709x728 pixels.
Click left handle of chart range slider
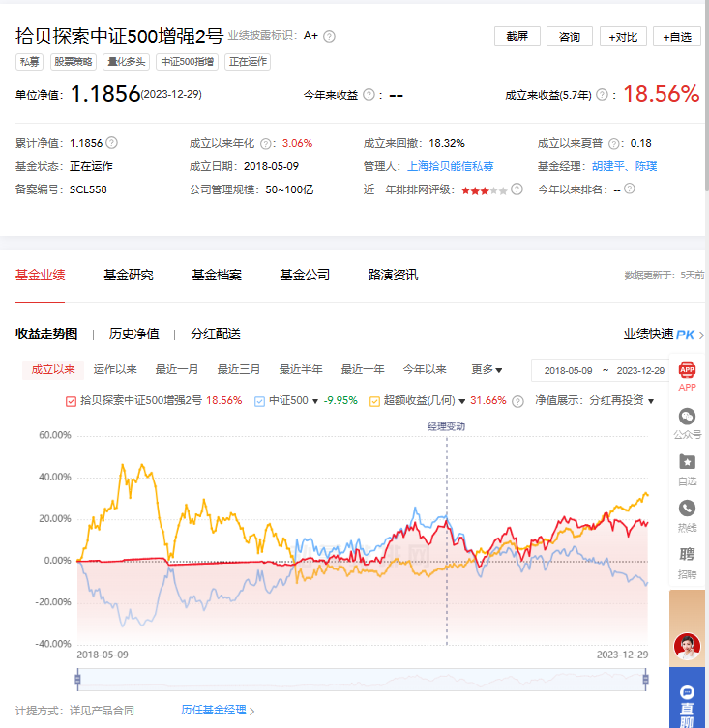77,680
